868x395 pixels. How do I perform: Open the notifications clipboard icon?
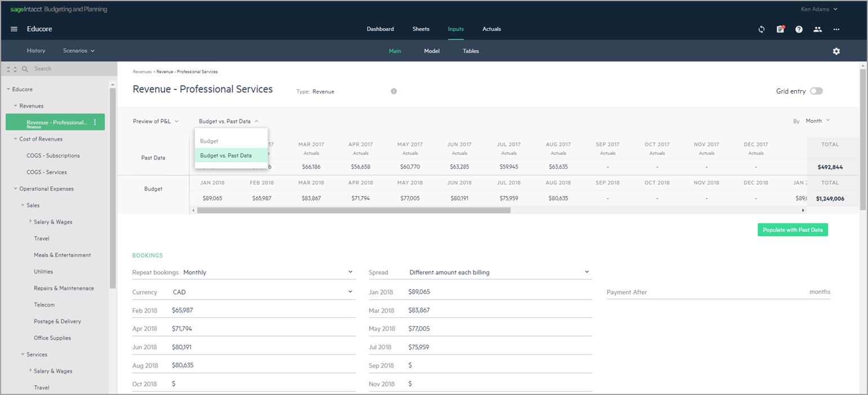pyautogui.click(x=780, y=29)
